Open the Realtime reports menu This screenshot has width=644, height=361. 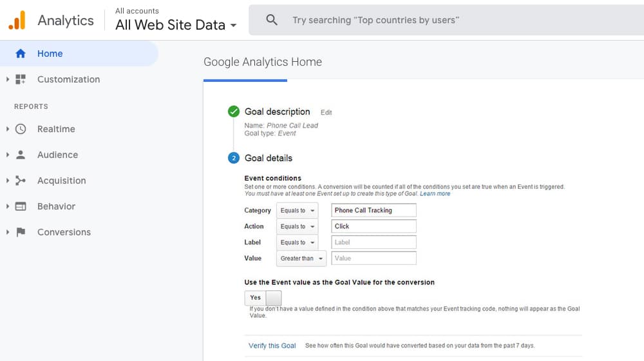click(56, 129)
